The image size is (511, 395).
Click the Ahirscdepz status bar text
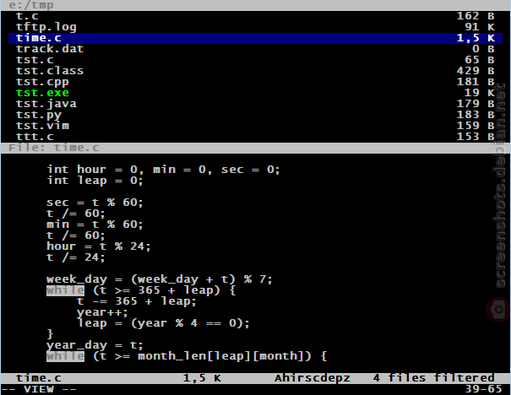coord(312,378)
